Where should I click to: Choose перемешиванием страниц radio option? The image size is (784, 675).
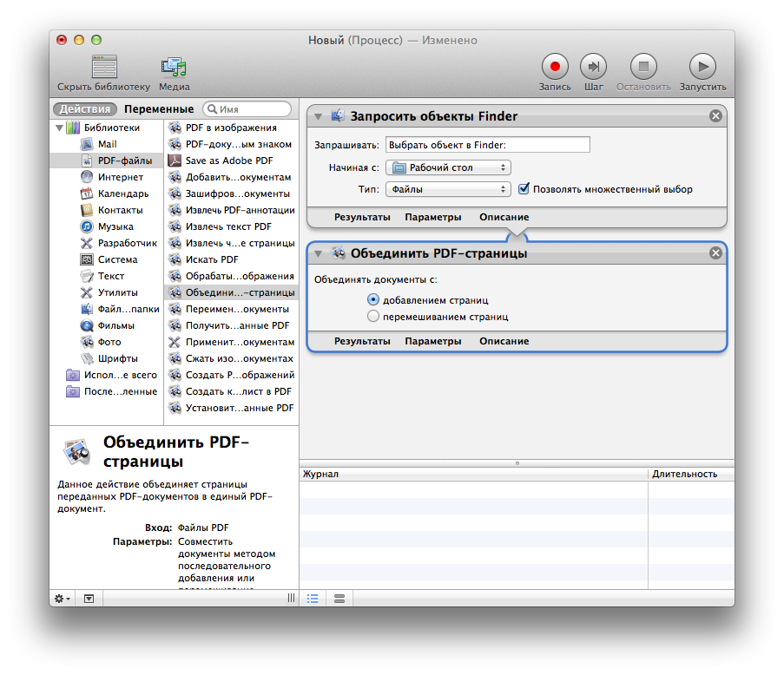373,317
